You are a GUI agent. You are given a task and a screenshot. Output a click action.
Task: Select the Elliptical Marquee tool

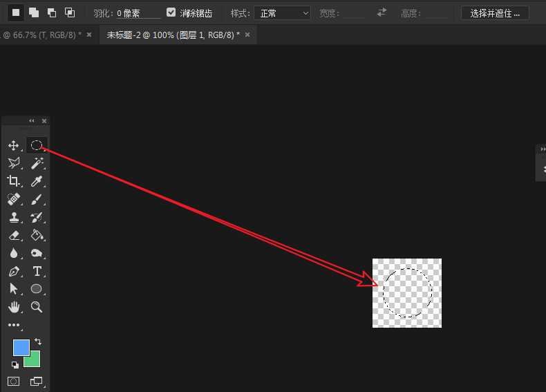point(37,145)
